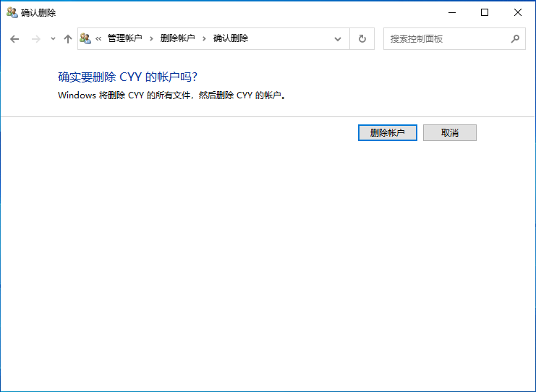The width and height of the screenshot is (536, 392).
Task: Maximize the 确认删除 window
Action: 485,12
